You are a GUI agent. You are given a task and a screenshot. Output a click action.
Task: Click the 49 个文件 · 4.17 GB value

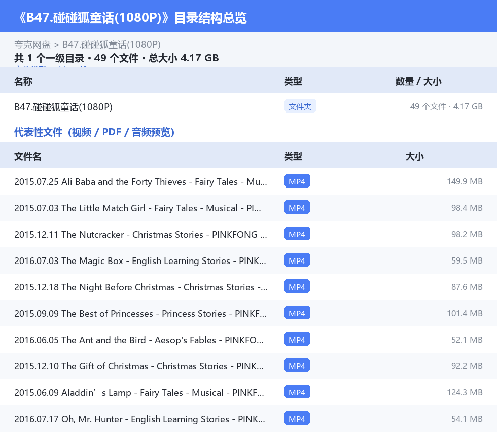click(446, 106)
